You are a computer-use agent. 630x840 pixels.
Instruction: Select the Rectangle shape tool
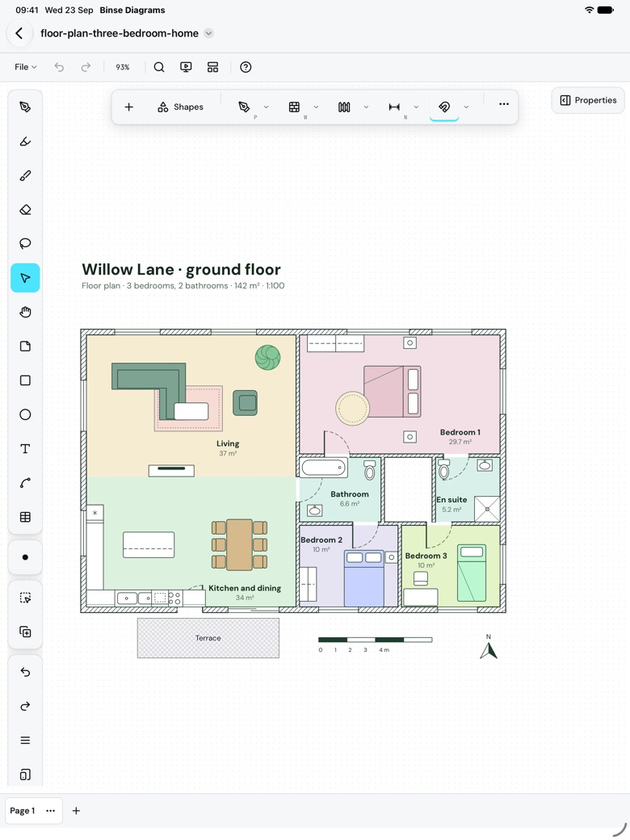coord(25,380)
